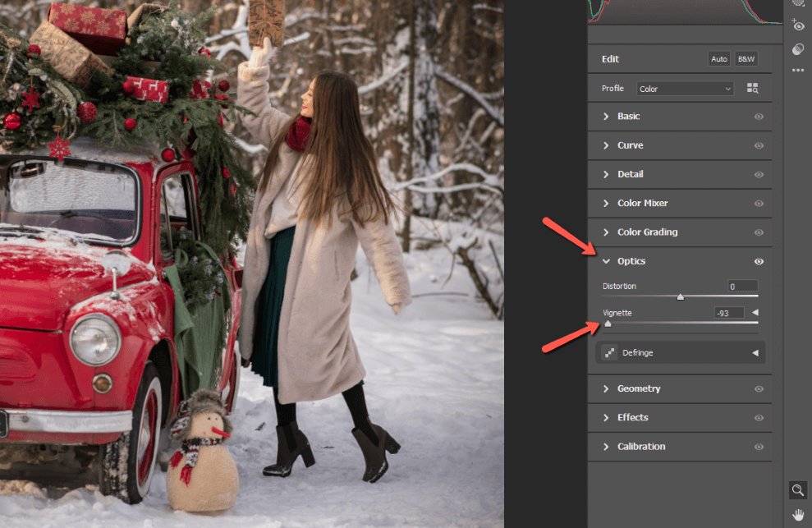The width and height of the screenshot is (812, 528).
Task: Click the Color Grading label
Action: pyautogui.click(x=647, y=232)
